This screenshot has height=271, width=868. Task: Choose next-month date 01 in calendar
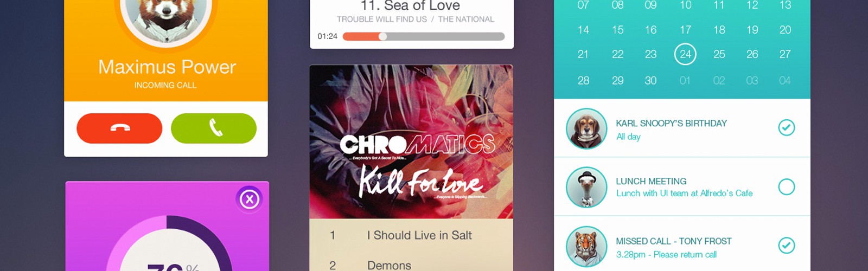[x=685, y=80]
